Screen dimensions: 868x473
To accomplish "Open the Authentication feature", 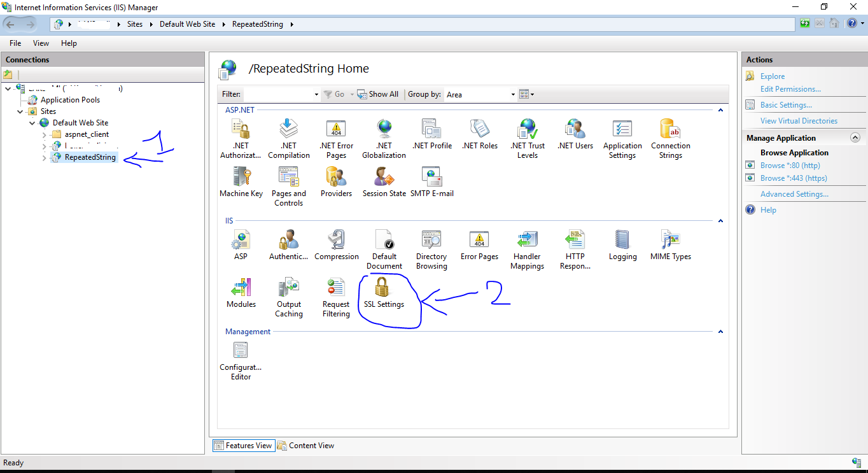I will pyautogui.click(x=289, y=245).
